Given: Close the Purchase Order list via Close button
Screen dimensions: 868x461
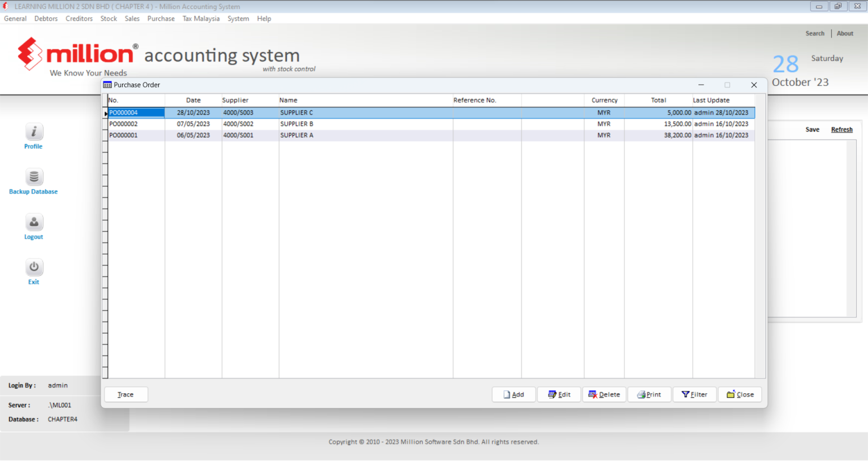Looking at the screenshot, I should [740, 394].
